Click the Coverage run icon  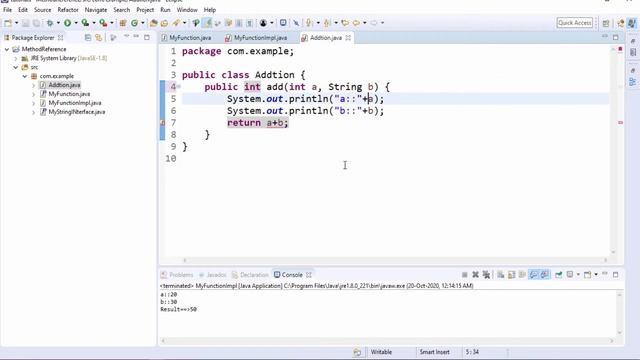click(x=85, y=23)
